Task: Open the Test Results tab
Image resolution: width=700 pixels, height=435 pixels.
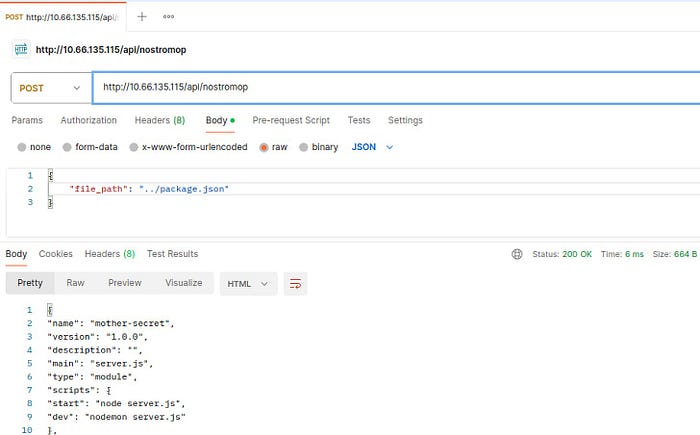Action: [172, 254]
